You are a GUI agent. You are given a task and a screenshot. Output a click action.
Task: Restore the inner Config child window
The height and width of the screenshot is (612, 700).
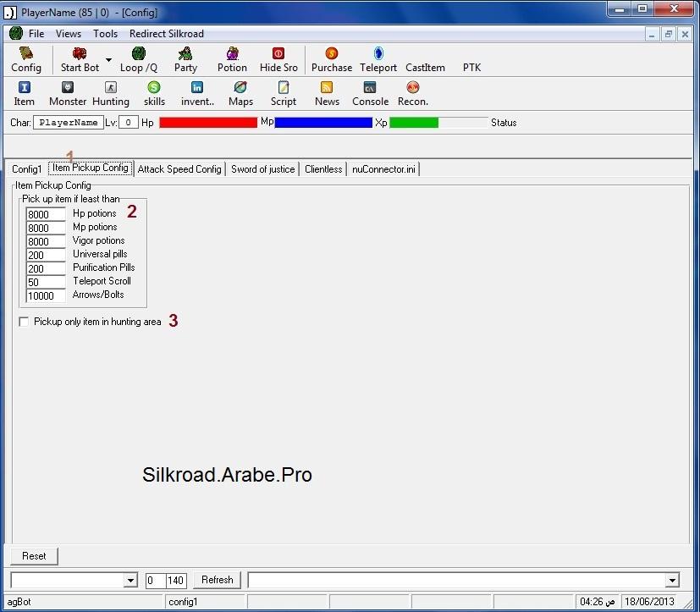coord(669,35)
